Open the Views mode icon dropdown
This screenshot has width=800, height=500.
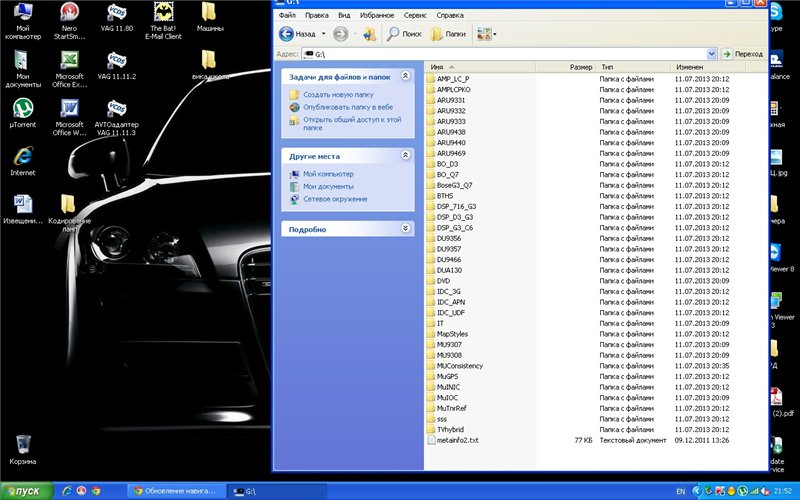point(486,34)
